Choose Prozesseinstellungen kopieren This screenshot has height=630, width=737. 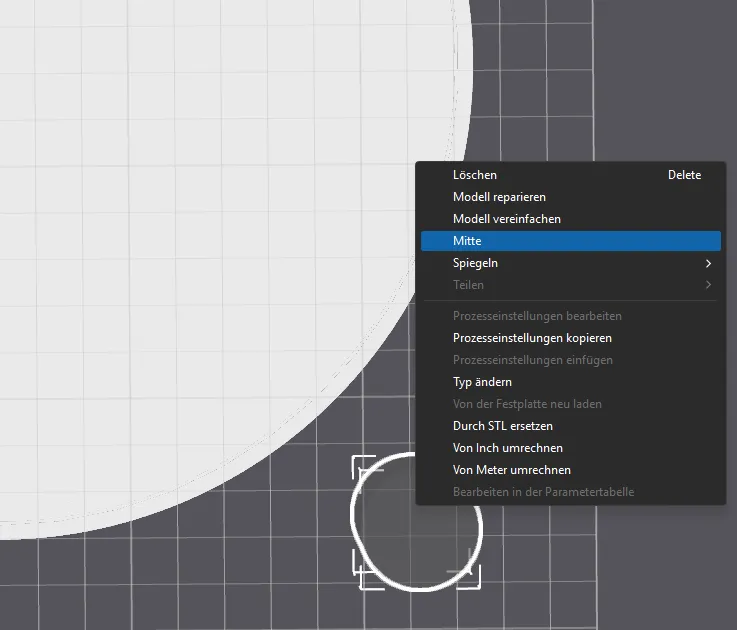[571, 338]
